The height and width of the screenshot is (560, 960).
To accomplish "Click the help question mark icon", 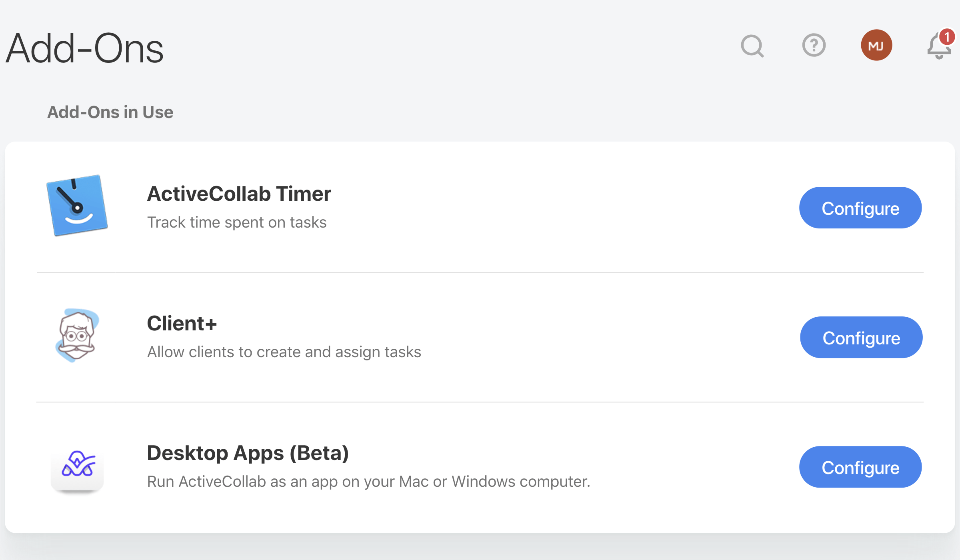I will 814,45.
